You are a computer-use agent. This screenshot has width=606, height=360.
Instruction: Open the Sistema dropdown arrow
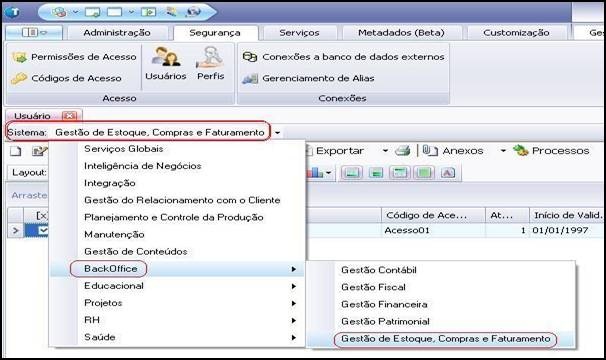tap(277, 133)
